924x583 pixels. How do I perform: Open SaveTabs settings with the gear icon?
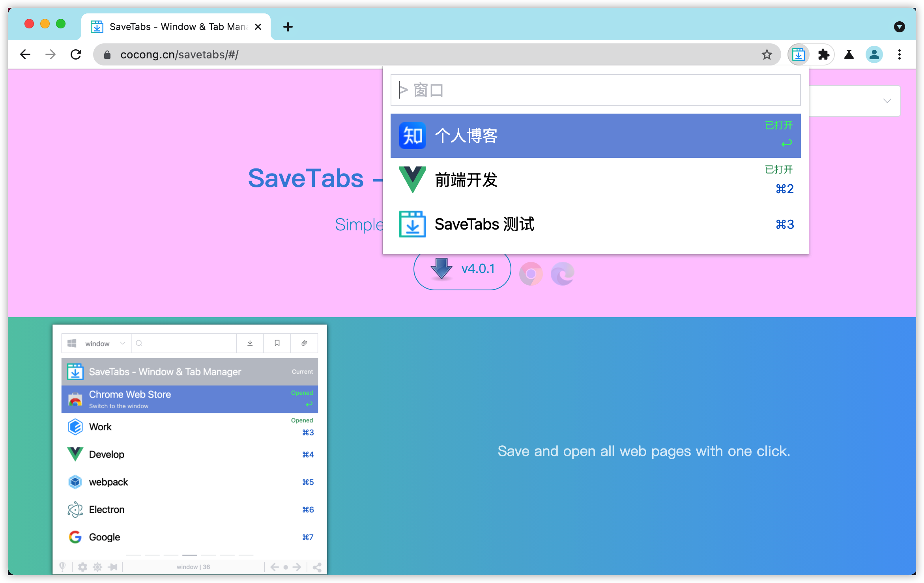coord(82,567)
